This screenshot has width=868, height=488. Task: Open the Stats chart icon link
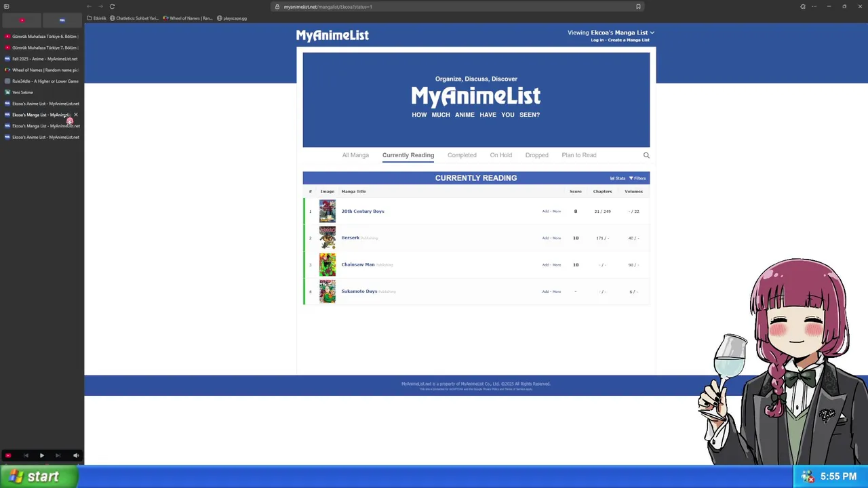pyautogui.click(x=618, y=178)
